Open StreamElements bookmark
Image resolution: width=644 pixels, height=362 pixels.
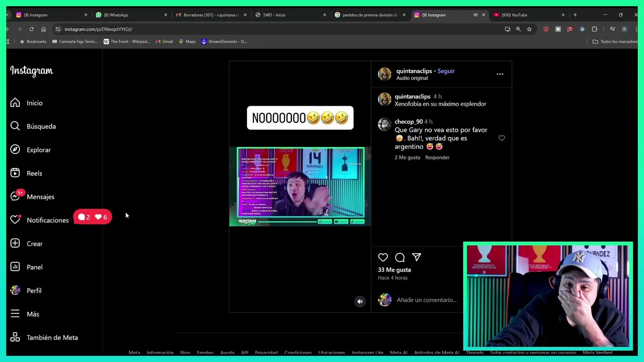[x=224, y=42]
